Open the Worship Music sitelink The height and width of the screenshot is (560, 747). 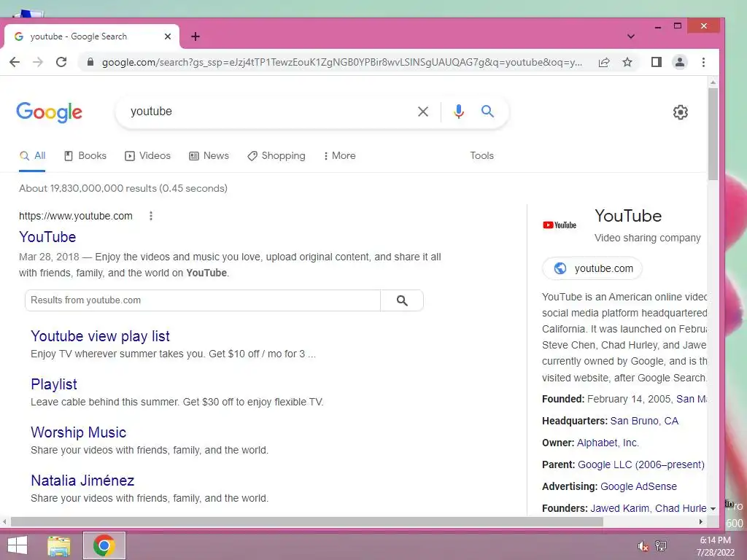(x=79, y=432)
